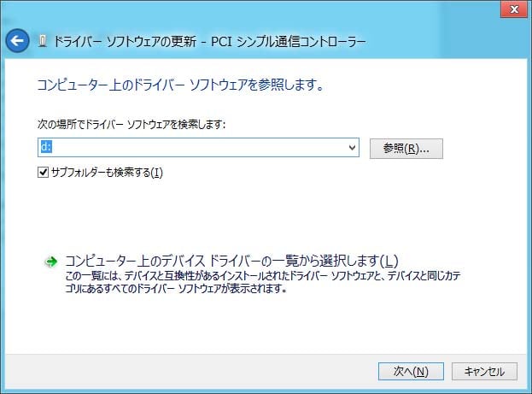Click the heading コンピューター上のドライバー ソフトウェアを参照します

pyautogui.click(x=180, y=85)
